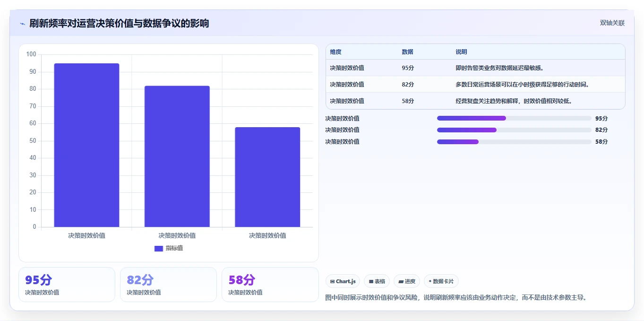Click the y-axis label 100
The height and width of the screenshot is (321, 644).
point(31,54)
